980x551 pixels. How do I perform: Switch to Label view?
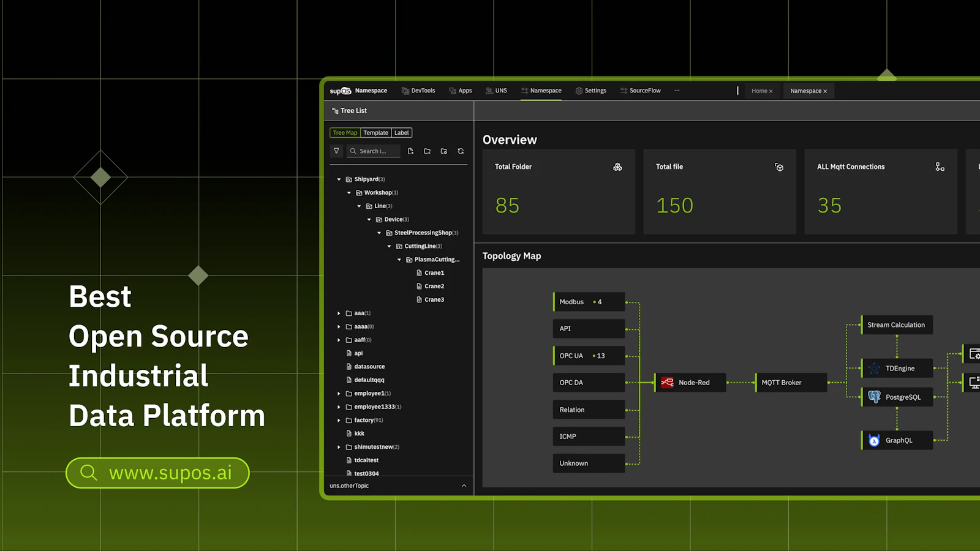coord(401,133)
